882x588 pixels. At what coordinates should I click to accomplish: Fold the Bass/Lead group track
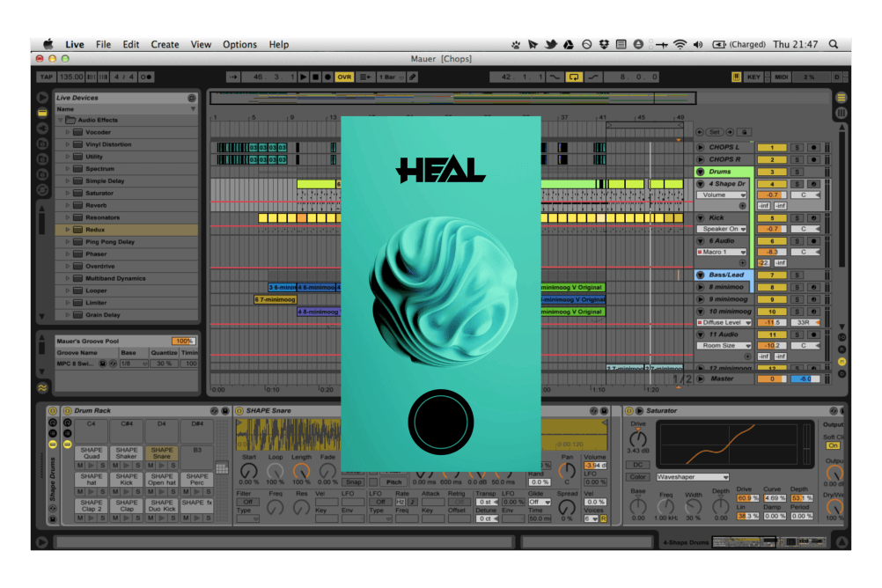coord(701,276)
